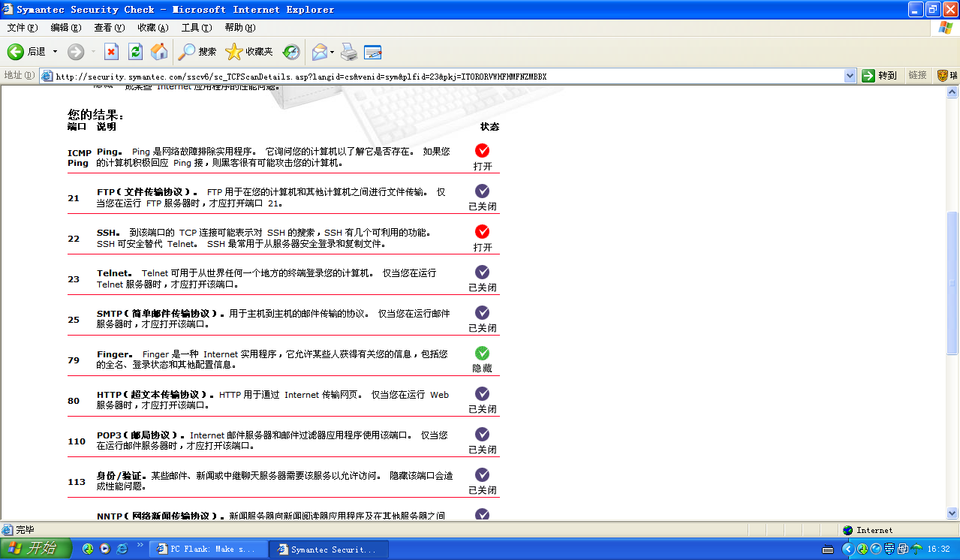Click the 'ICMP Ping' port label
Screen dimensions: 960x560
click(x=79, y=158)
